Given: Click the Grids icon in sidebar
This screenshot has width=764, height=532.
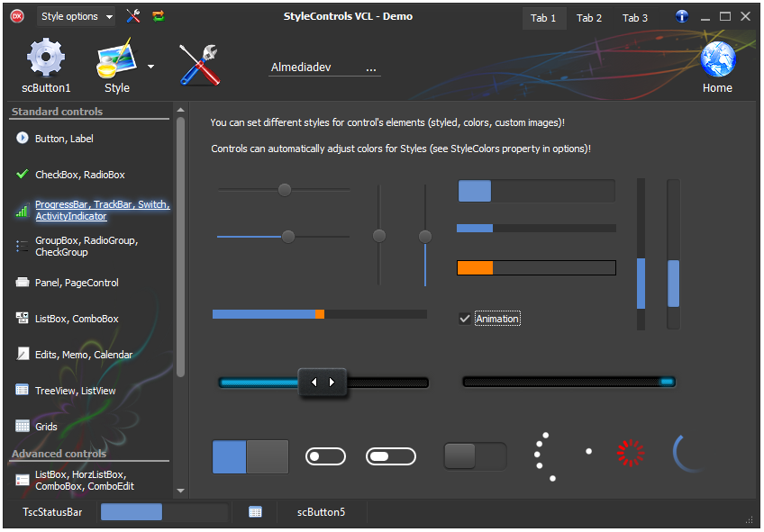Looking at the screenshot, I should coord(22,426).
